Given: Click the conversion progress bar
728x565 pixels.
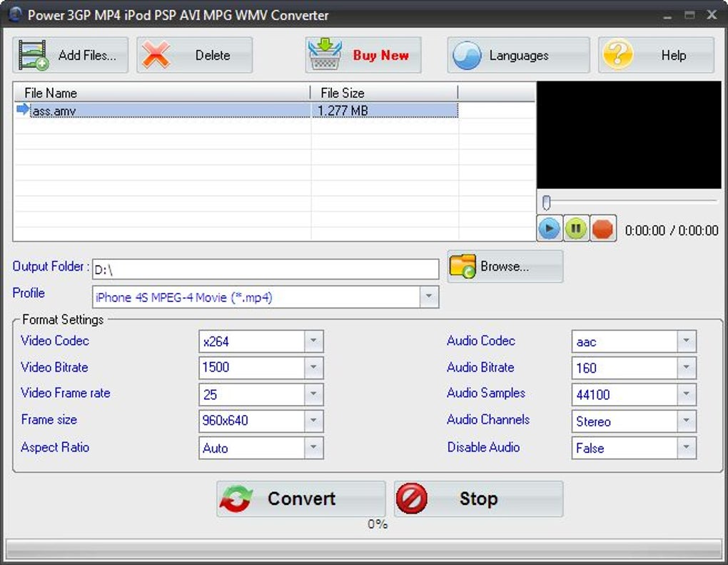Looking at the screenshot, I should [x=364, y=550].
